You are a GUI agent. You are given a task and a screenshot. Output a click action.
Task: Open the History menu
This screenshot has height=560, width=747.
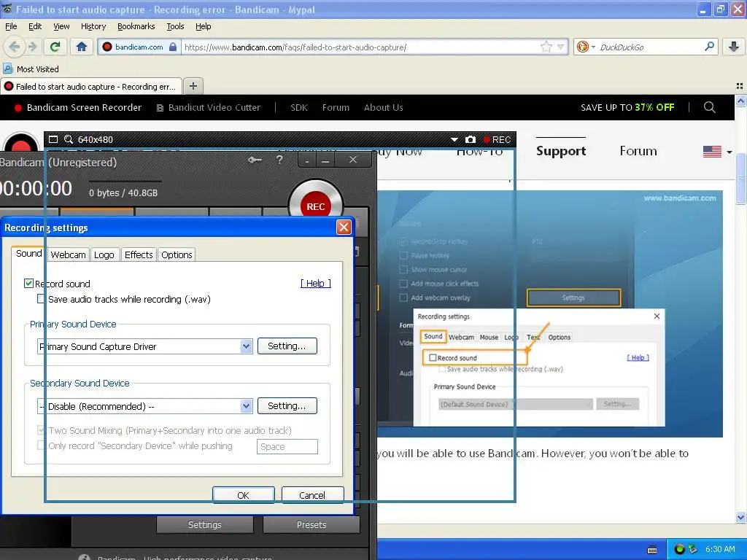[93, 26]
